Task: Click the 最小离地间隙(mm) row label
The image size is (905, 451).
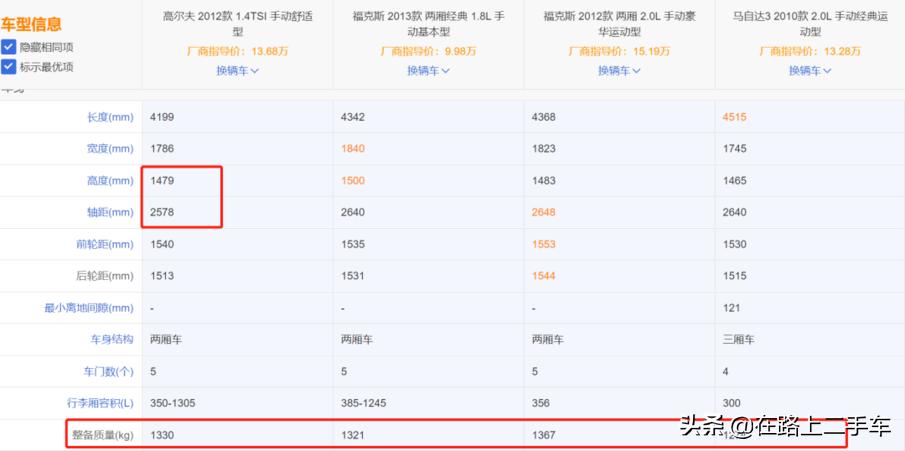Action: pos(89,308)
